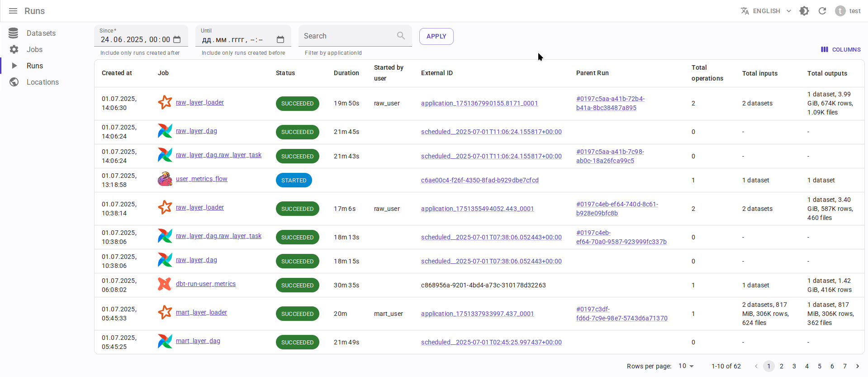The image size is (868, 377).
Task: Click the Spark icon beside mart_layer_loader
Action: 165,312
